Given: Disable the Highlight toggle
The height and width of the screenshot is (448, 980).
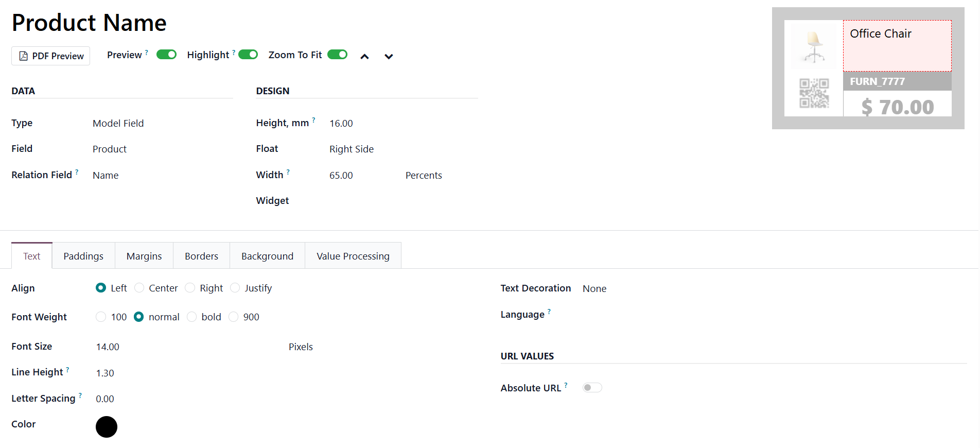Looking at the screenshot, I should click(248, 55).
